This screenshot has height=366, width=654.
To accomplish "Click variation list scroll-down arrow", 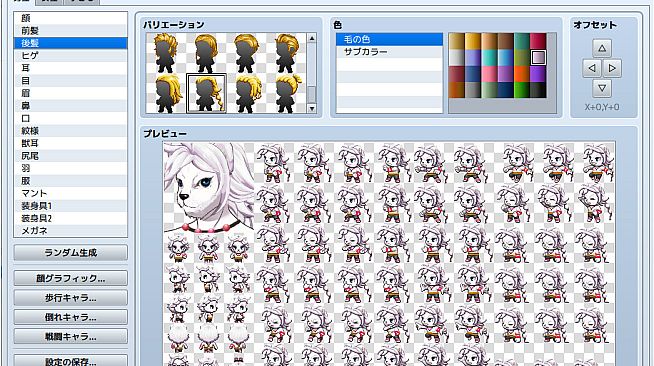I will pos(312,108).
